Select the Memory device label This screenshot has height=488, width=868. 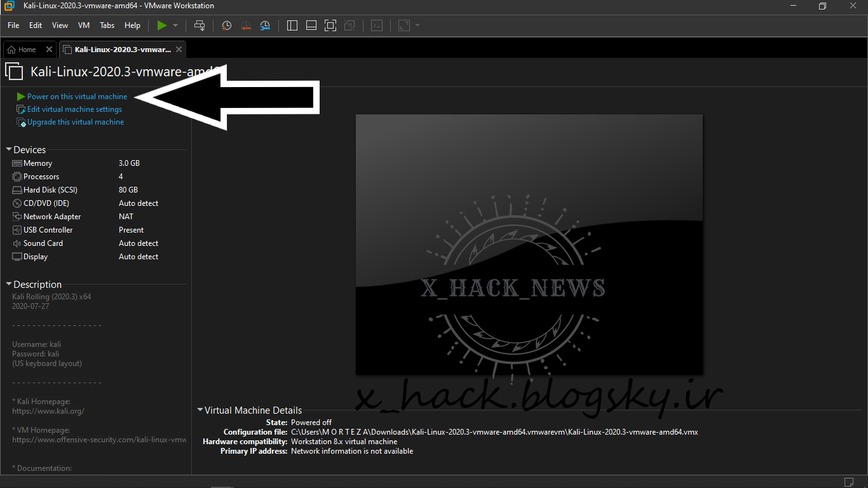click(x=37, y=163)
